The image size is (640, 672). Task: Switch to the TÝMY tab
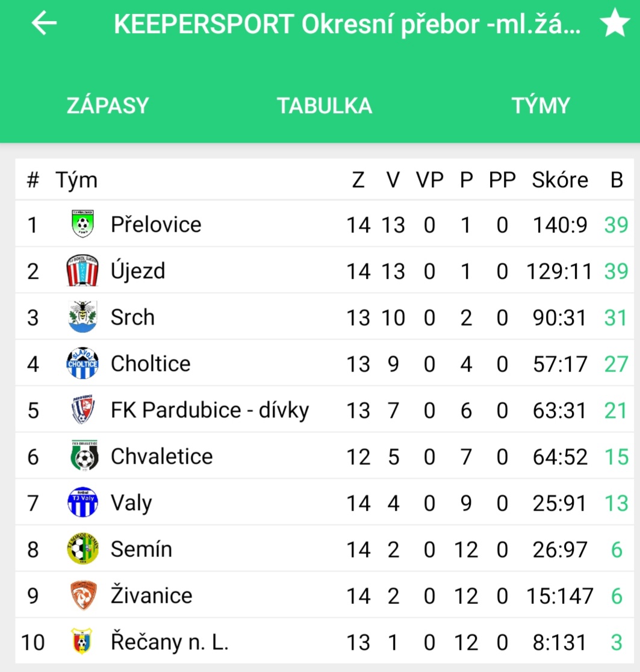[541, 105]
